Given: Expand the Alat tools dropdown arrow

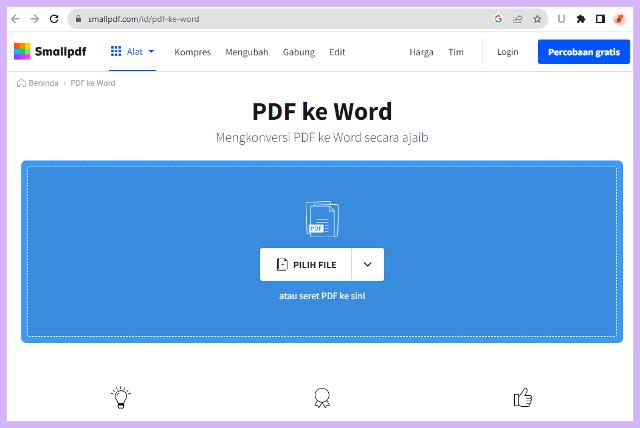Looking at the screenshot, I should 151,51.
